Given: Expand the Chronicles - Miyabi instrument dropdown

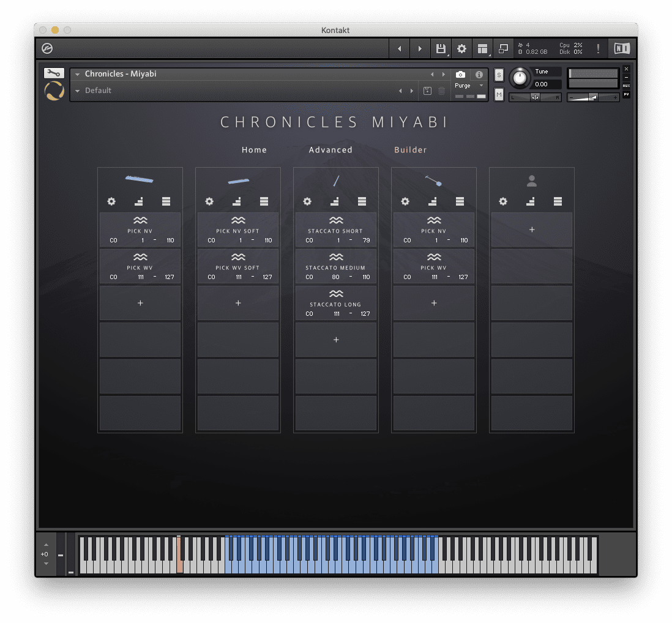Looking at the screenshot, I should coord(78,74).
